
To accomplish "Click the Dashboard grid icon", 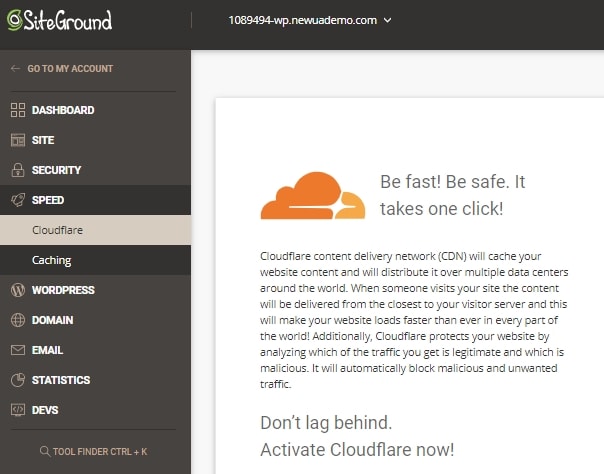I will pyautogui.click(x=18, y=110).
